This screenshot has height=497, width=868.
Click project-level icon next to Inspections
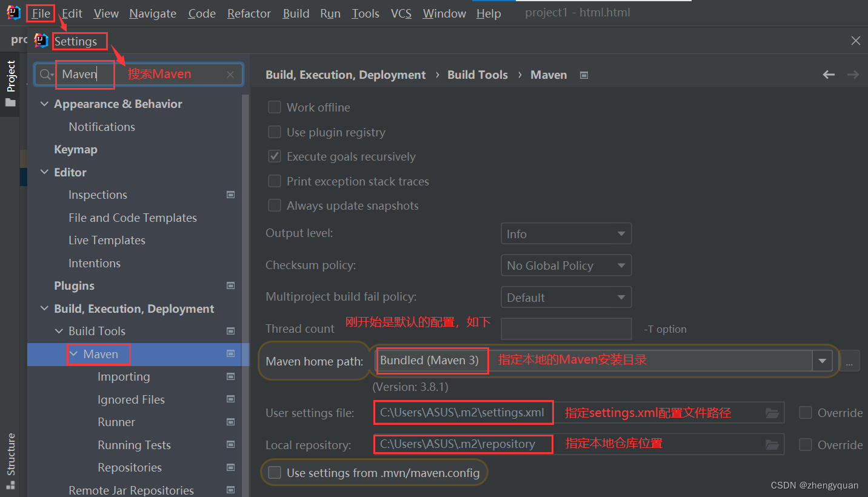(230, 195)
